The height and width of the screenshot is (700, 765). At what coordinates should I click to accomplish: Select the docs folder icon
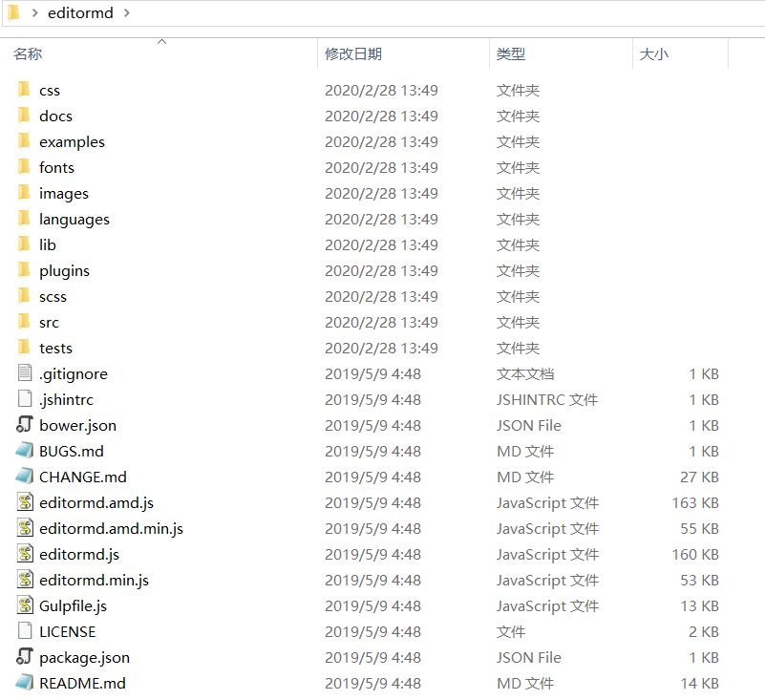tap(24, 116)
